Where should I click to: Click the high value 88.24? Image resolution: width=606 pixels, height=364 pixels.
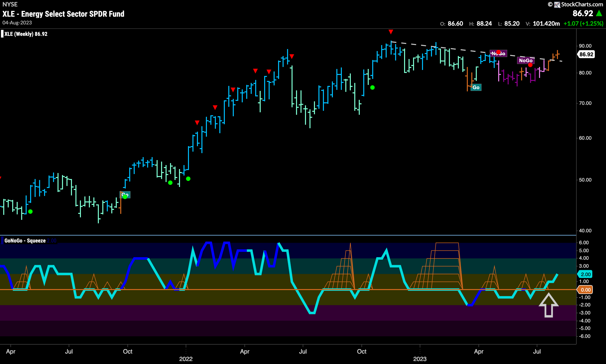point(484,24)
